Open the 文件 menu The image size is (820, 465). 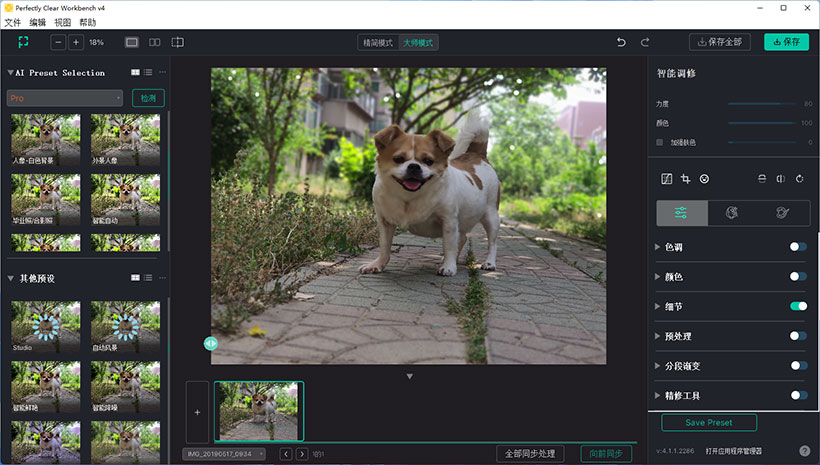(x=12, y=22)
